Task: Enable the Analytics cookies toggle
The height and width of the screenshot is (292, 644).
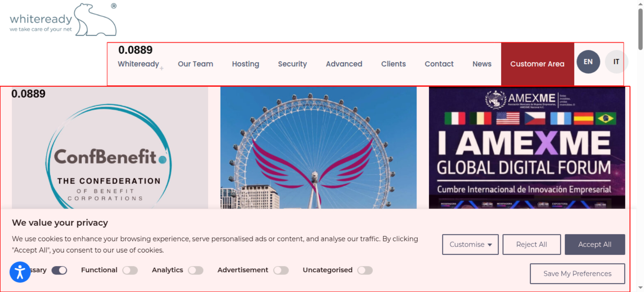Action: pyautogui.click(x=196, y=270)
